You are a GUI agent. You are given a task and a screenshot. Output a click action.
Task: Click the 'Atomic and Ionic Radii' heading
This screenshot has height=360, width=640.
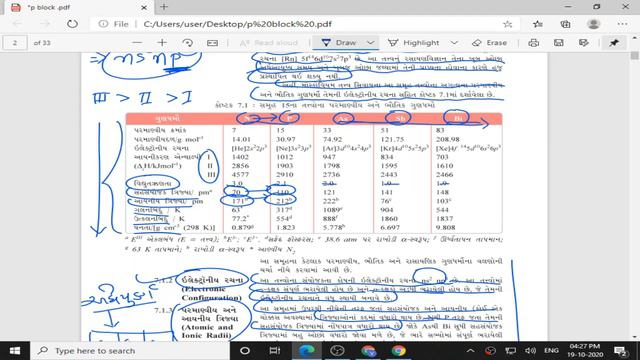pos(207,331)
